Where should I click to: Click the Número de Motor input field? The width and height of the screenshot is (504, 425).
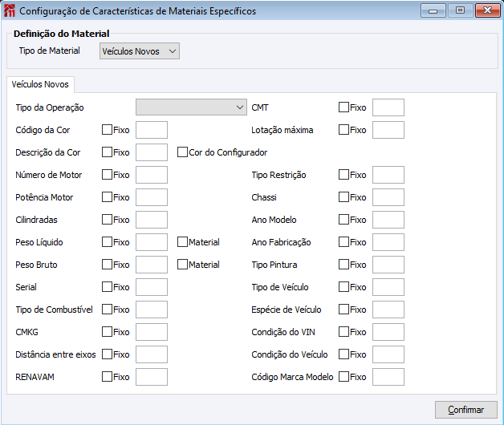(152, 175)
